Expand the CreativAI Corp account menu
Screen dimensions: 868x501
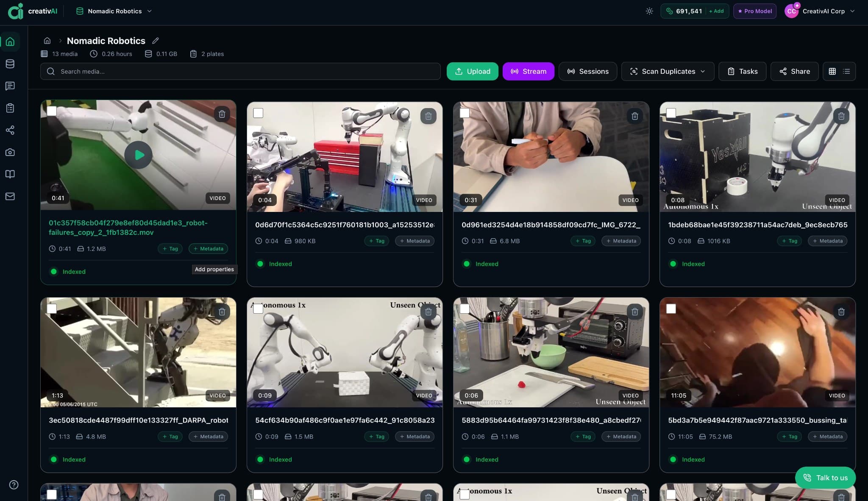(820, 11)
